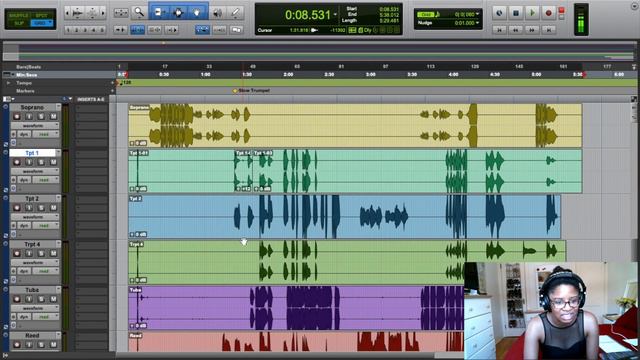The width and height of the screenshot is (640, 360).
Task: Open Tuba track view waveform selector
Action: pos(35,308)
